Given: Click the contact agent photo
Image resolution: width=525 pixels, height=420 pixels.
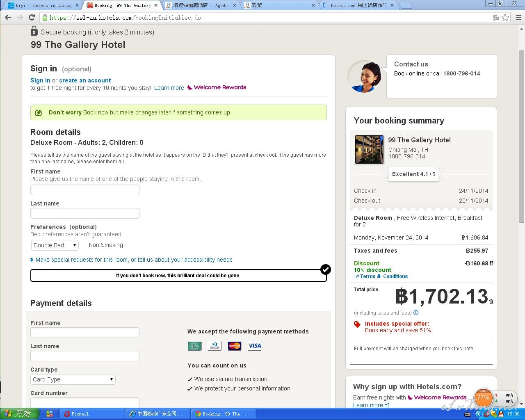Looking at the screenshot, I should point(364,76).
